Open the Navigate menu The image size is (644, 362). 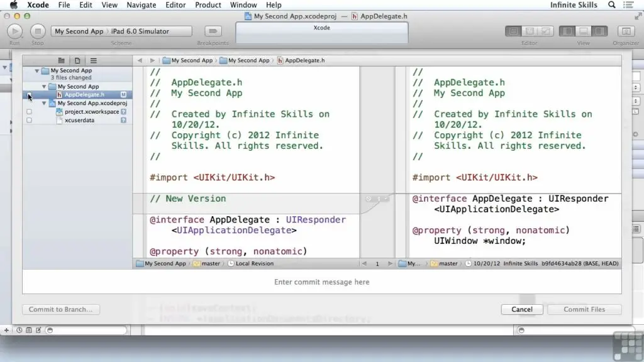coord(142,5)
